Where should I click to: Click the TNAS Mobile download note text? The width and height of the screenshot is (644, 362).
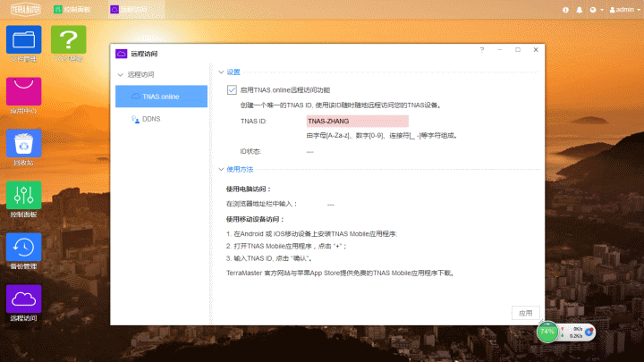(341, 273)
